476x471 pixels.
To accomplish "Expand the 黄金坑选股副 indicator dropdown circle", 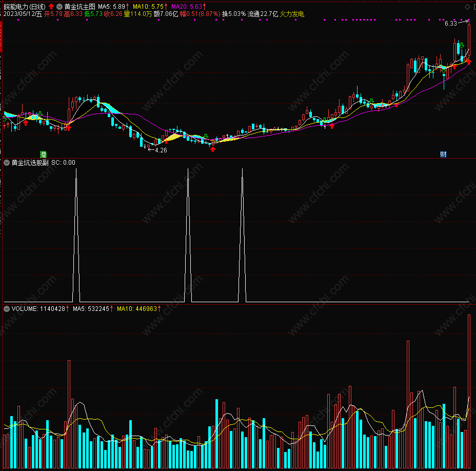I will click(7, 163).
